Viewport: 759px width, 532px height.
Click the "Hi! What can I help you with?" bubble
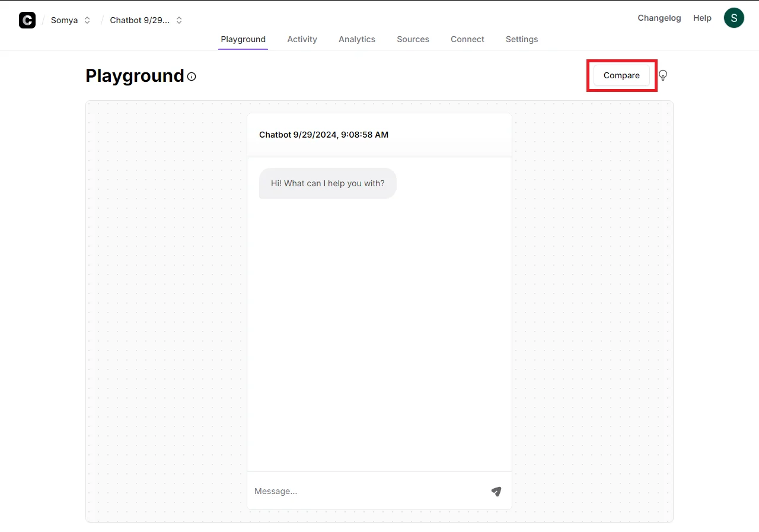(328, 183)
